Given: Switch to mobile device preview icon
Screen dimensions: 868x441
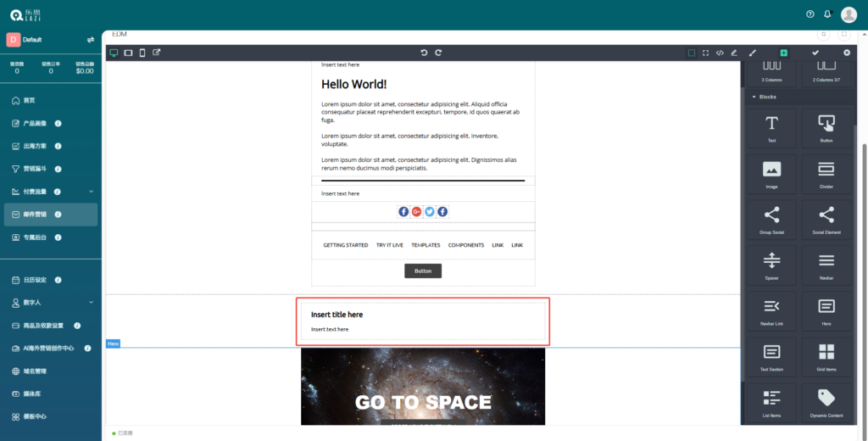Looking at the screenshot, I should 142,53.
